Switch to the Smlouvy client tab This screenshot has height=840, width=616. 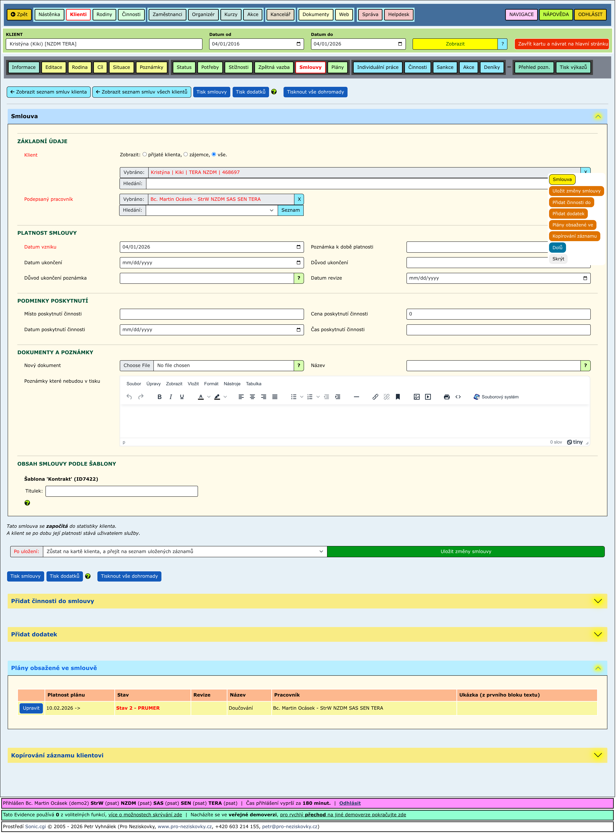[311, 67]
